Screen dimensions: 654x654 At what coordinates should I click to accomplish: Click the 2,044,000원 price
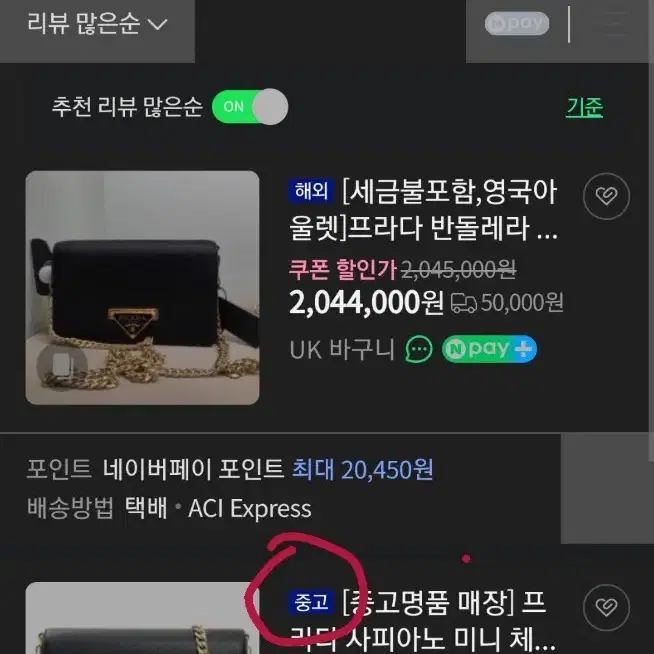tap(366, 303)
